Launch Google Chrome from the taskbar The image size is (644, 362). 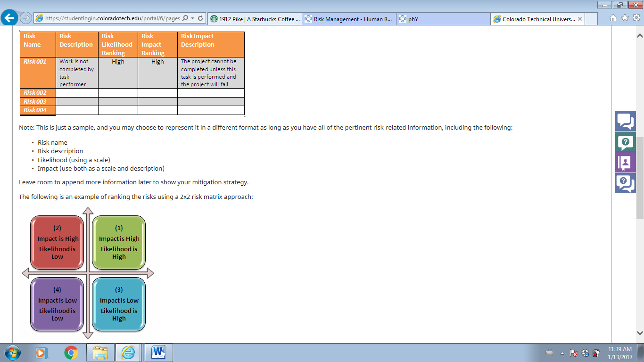(x=71, y=353)
